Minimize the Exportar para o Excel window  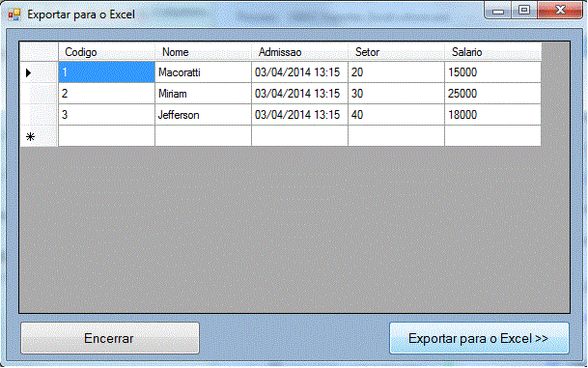[x=498, y=10]
